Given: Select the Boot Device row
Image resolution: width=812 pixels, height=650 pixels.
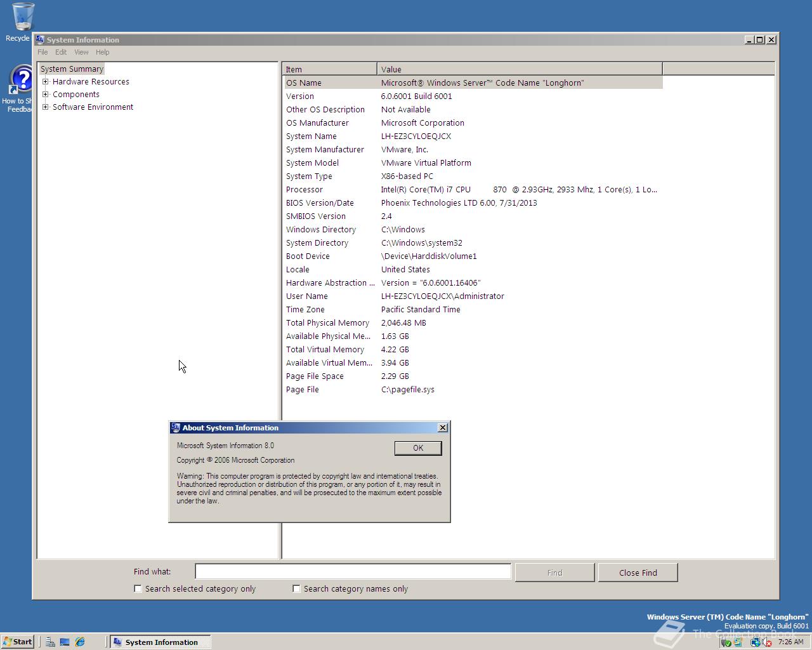Looking at the screenshot, I should [x=473, y=256].
